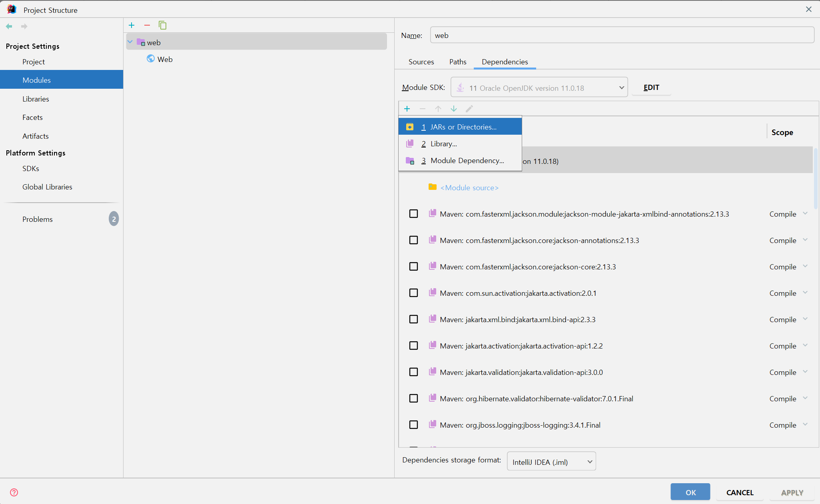
Task: Check the jackson-core:2.13.3 export checkbox
Action: [413, 267]
